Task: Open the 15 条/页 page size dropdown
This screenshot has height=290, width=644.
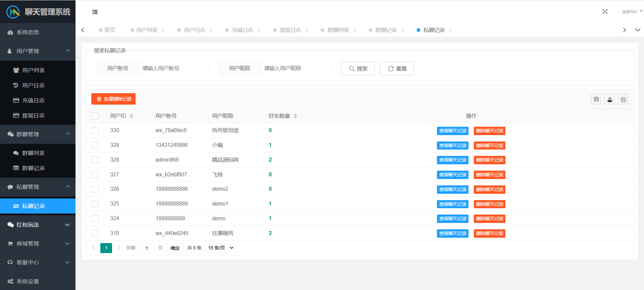Action: (x=220, y=248)
